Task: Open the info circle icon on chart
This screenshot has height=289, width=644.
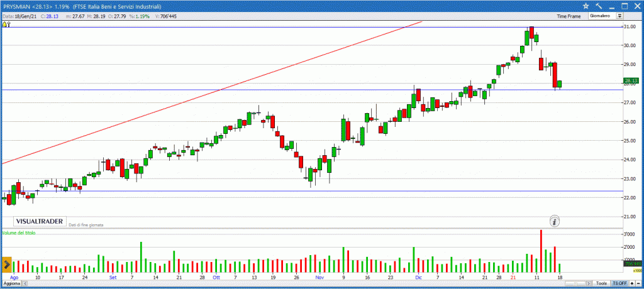Action: [555, 221]
